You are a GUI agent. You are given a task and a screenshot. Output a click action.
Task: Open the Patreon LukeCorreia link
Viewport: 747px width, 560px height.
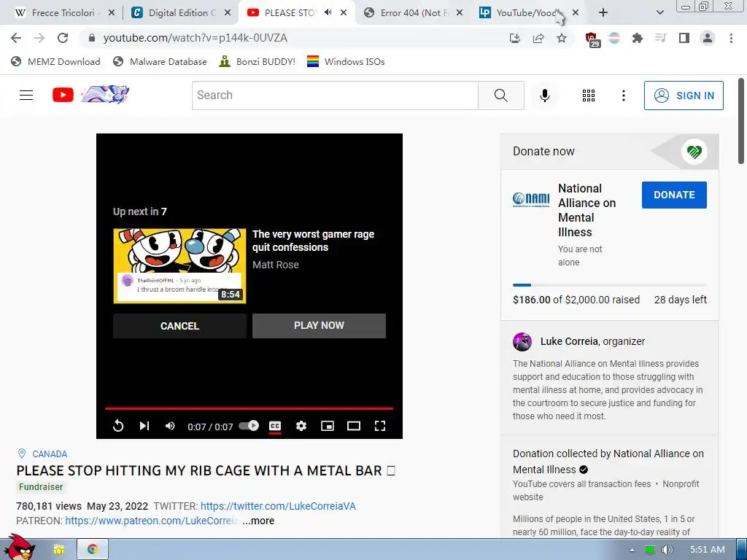(152, 521)
